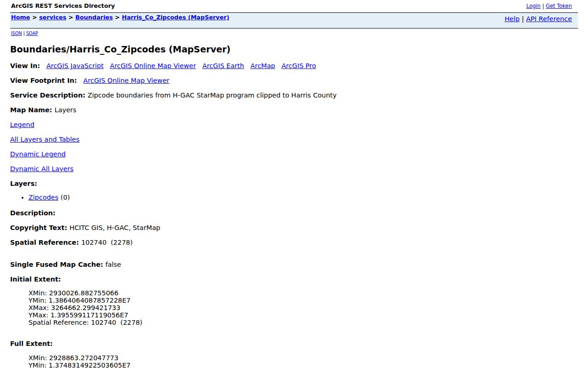This screenshot has width=588, height=368.
Task: Open the Login link
Action: pos(533,6)
